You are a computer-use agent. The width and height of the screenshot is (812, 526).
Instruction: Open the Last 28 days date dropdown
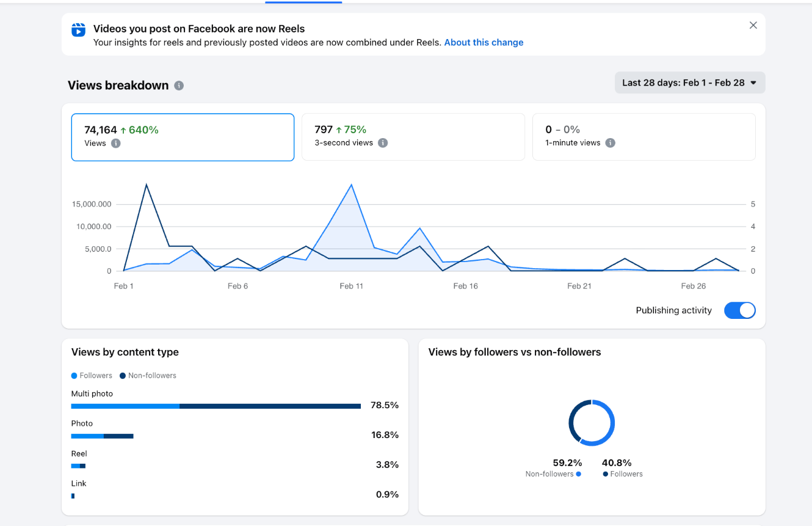pyautogui.click(x=689, y=82)
